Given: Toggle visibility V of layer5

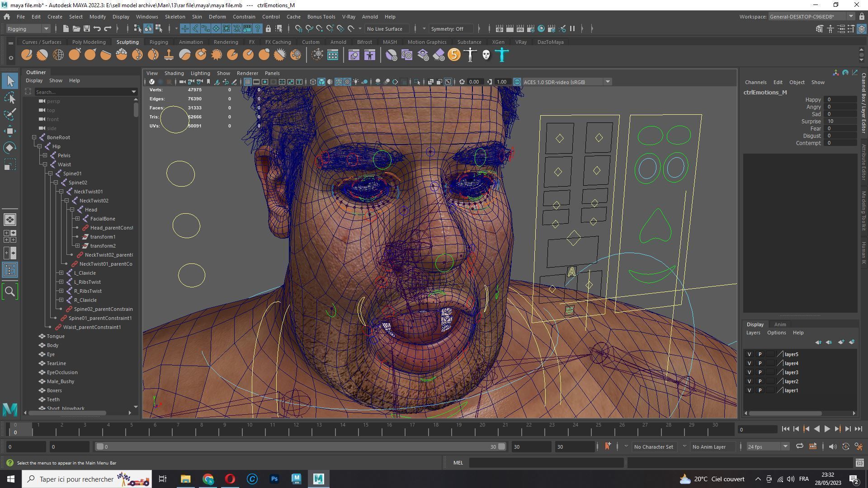Looking at the screenshot, I should [x=749, y=354].
